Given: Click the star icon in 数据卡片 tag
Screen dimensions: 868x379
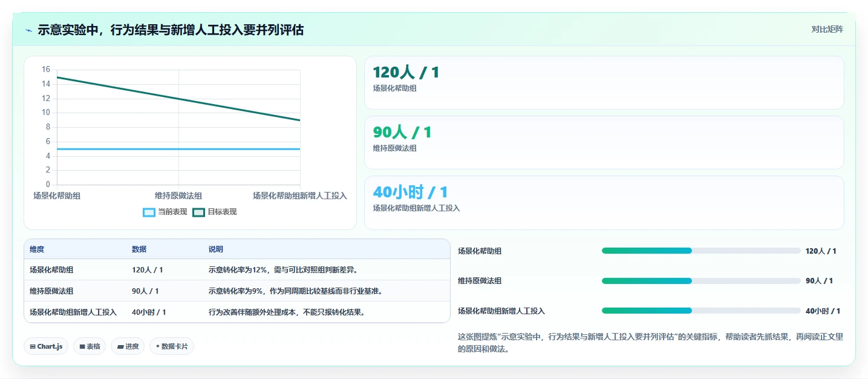Looking at the screenshot, I should coord(158,346).
